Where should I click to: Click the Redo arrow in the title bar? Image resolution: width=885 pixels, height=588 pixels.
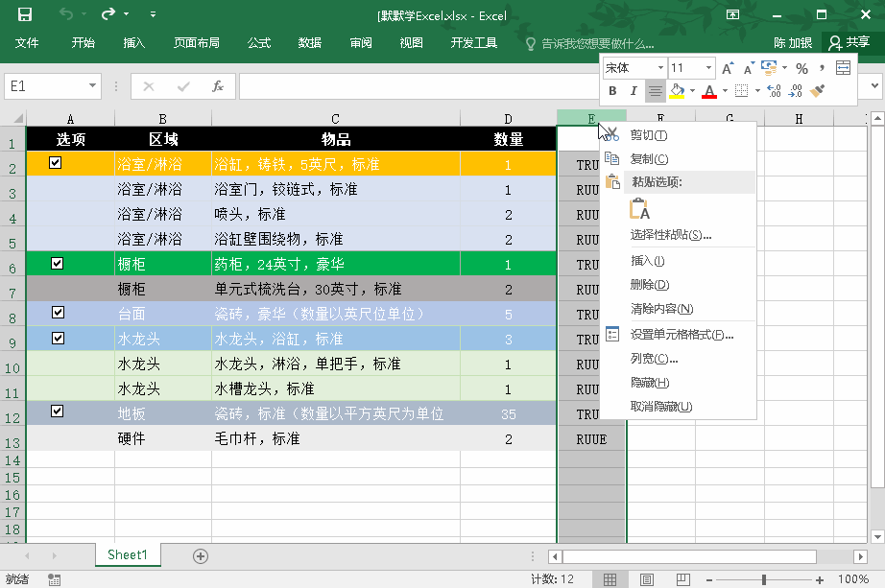(x=108, y=14)
